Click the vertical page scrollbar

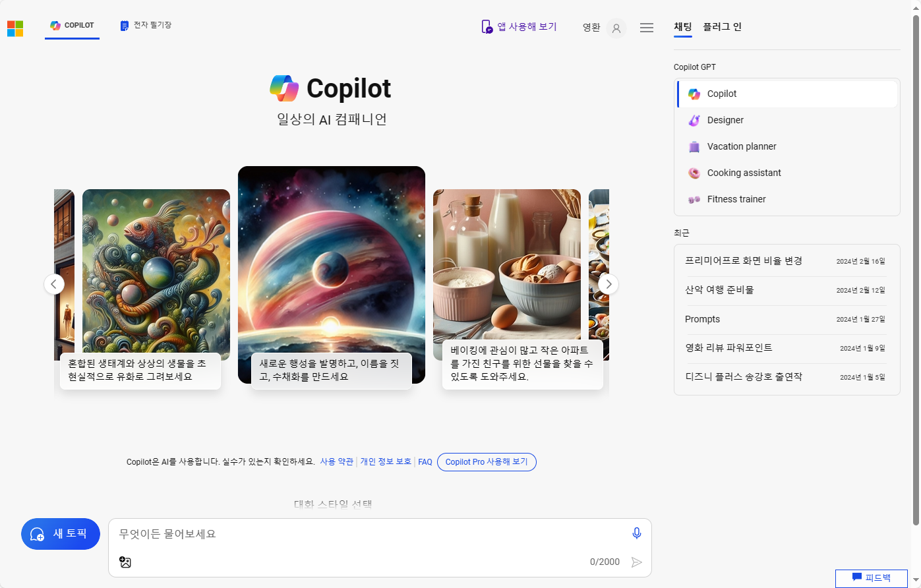(x=916, y=270)
